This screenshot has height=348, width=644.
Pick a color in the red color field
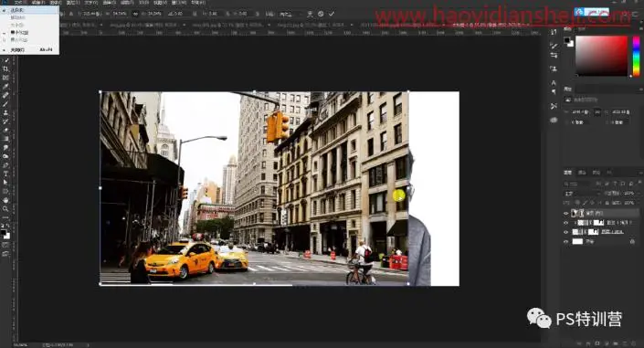(x=601, y=56)
